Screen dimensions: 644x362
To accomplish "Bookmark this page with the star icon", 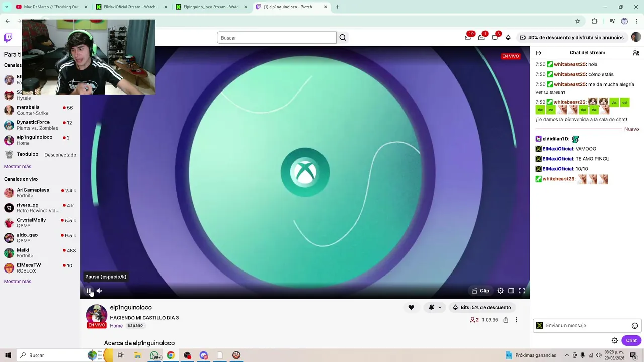I will coord(578,21).
